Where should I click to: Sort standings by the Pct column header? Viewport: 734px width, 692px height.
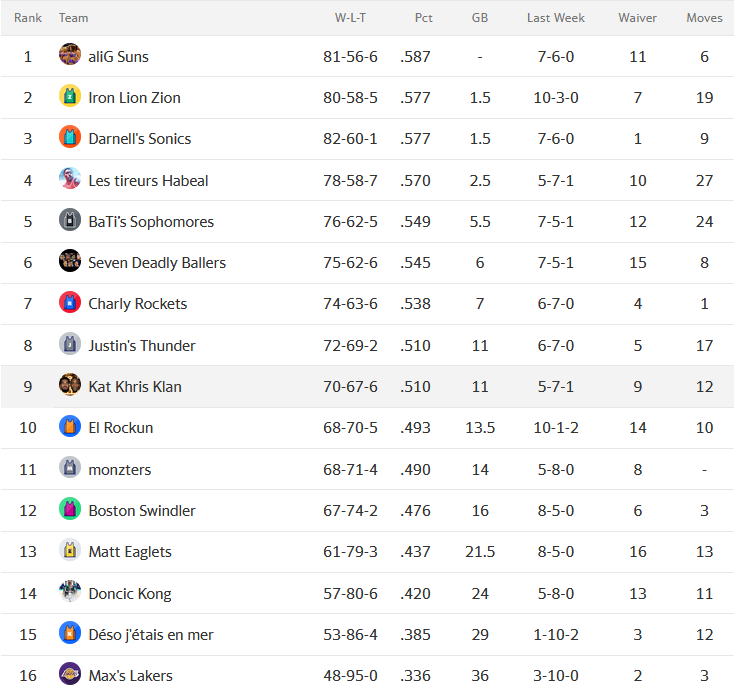pyautogui.click(x=423, y=18)
